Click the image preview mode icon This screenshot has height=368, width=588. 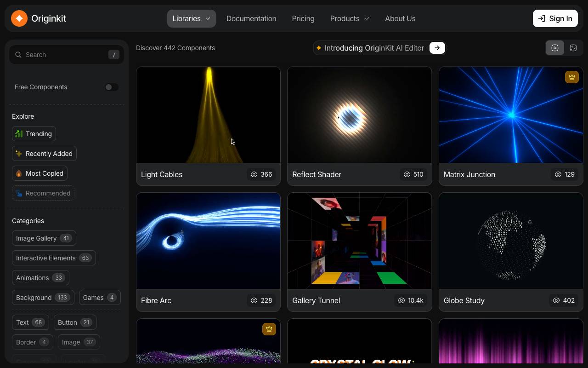coord(573,48)
